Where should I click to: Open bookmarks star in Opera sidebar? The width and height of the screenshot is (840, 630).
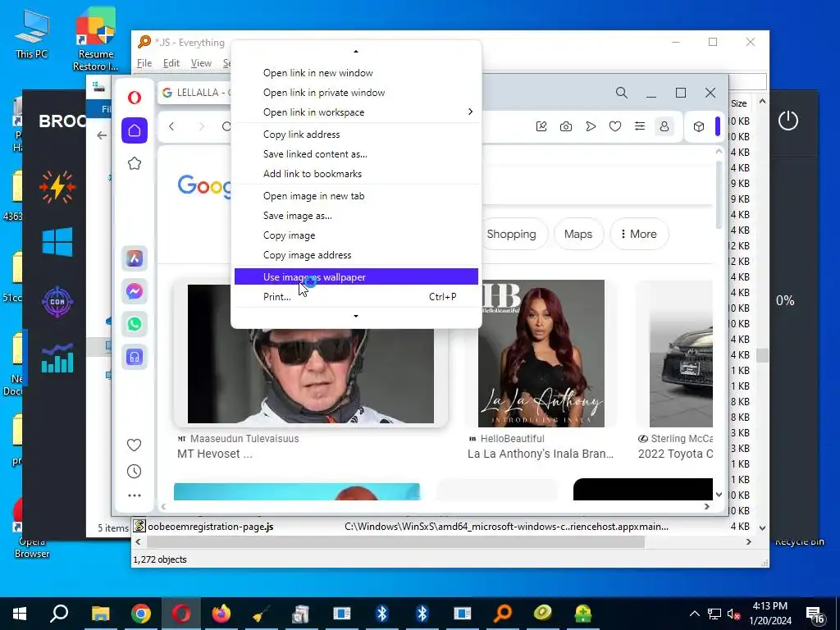point(135,163)
